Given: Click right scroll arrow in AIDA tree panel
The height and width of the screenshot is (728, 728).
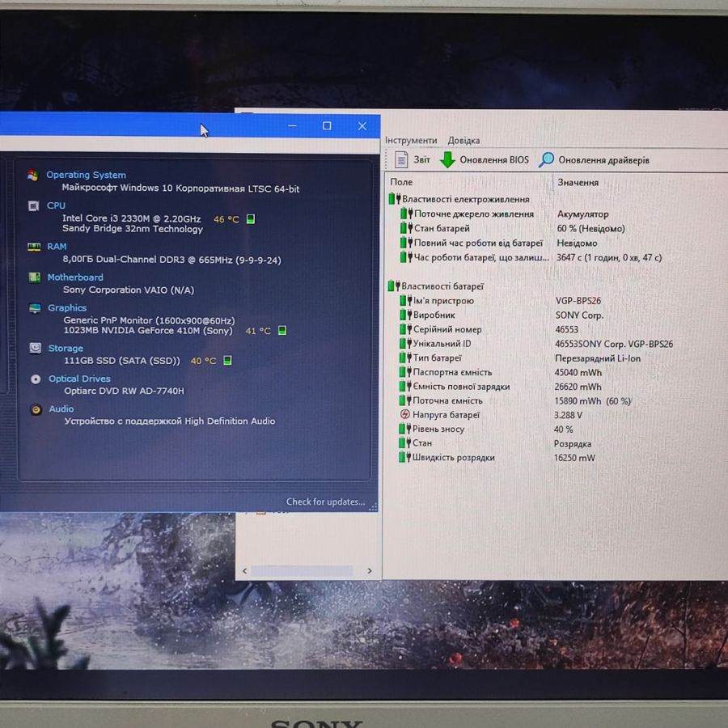Looking at the screenshot, I should [x=370, y=570].
